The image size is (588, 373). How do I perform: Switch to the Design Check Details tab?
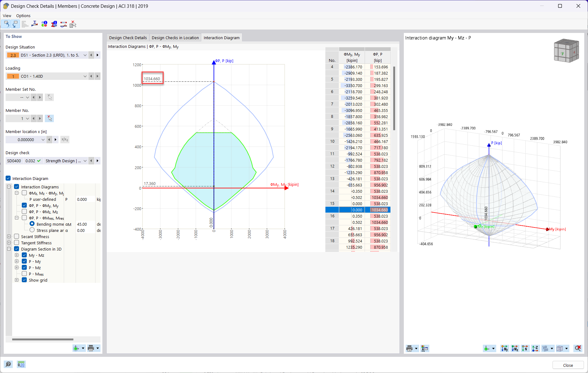[128, 37]
